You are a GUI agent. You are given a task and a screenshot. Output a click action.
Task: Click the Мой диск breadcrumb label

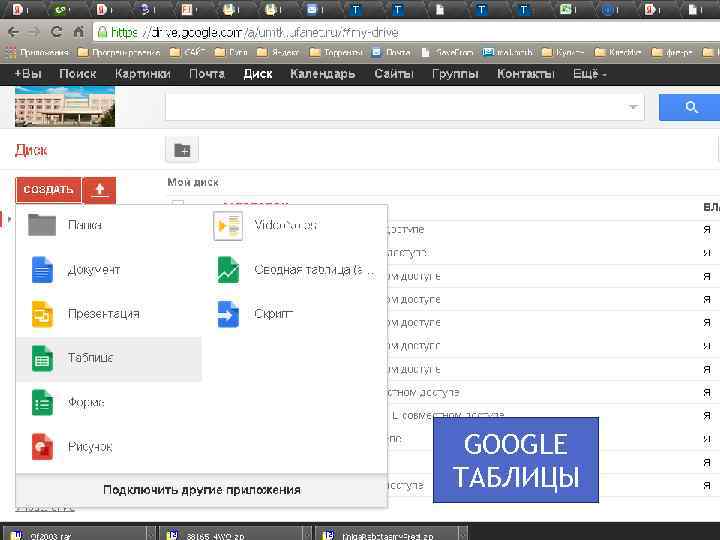pos(193,183)
